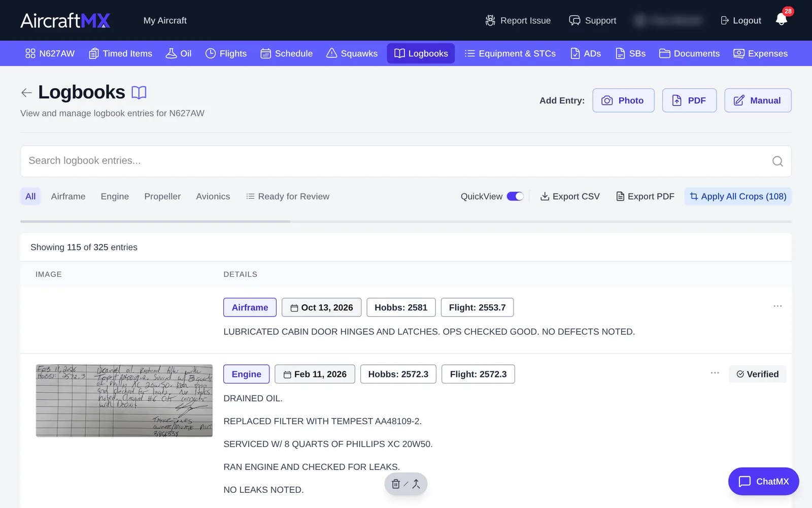Click the Verified status badge

point(758,374)
